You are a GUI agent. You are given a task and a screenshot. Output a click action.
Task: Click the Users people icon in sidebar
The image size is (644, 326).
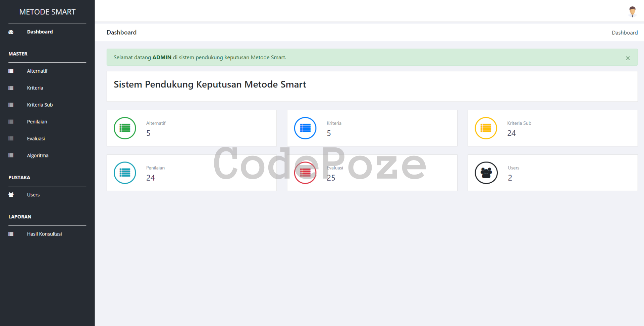(x=11, y=195)
